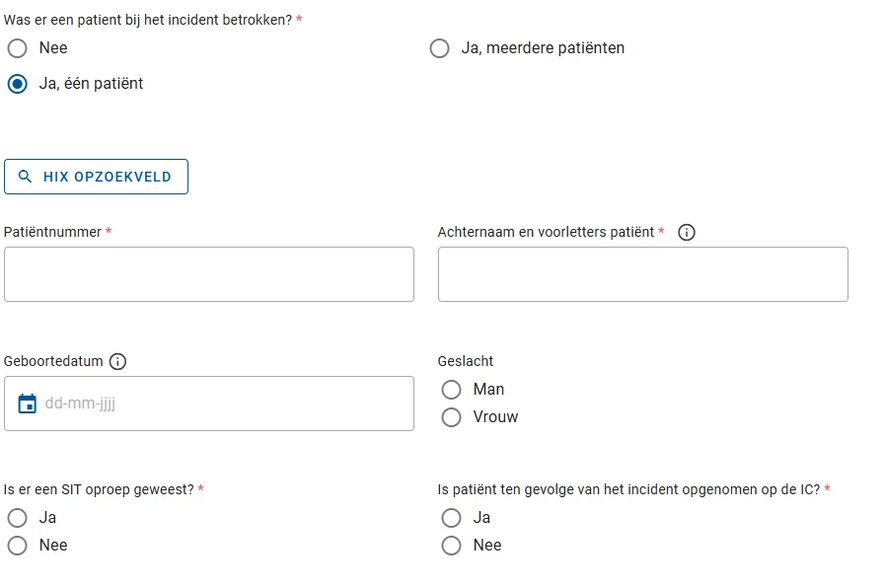Select Nee for patient involvement
Viewport: 885px width, 588px height.
coord(18,48)
